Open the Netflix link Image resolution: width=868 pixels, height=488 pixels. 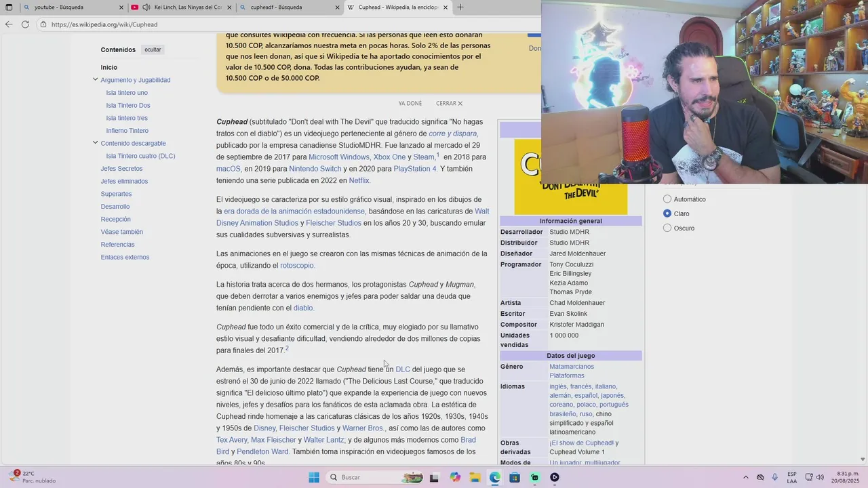click(x=359, y=181)
